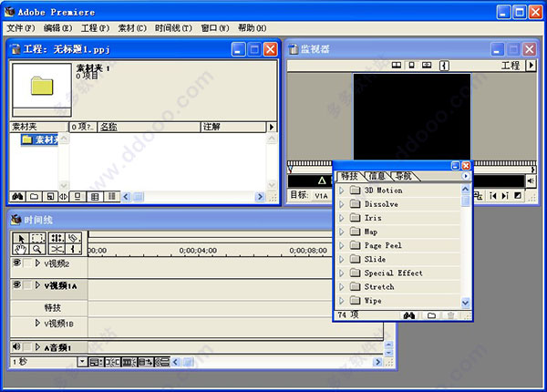Select the Hand tool in timeline
This screenshot has width=547, height=392.
21,250
